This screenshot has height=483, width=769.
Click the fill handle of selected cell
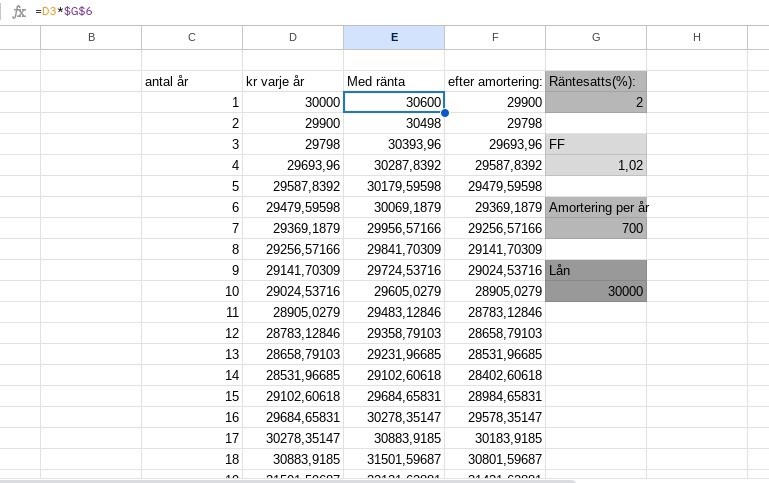coord(445,113)
